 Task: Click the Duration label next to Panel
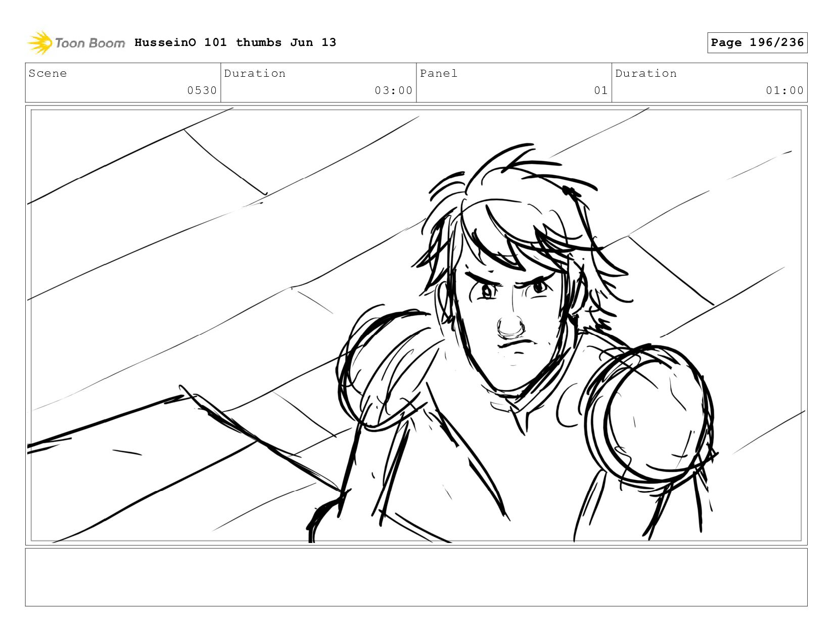[646, 73]
